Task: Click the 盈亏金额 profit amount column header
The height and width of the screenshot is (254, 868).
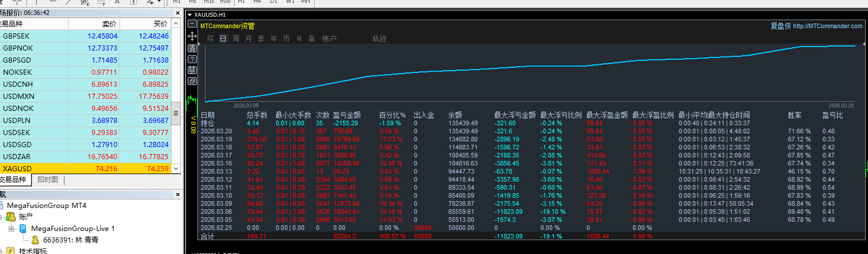Action: [x=347, y=115]
